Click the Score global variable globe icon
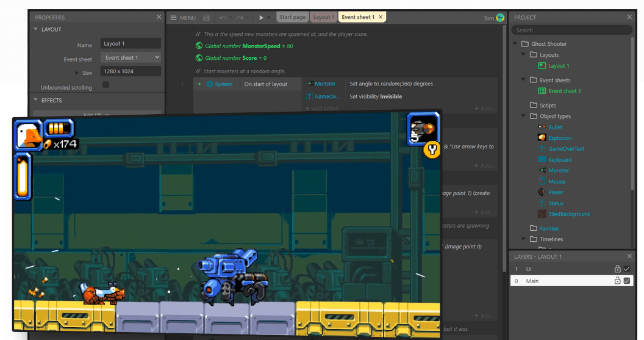 [x=199, y=57]
